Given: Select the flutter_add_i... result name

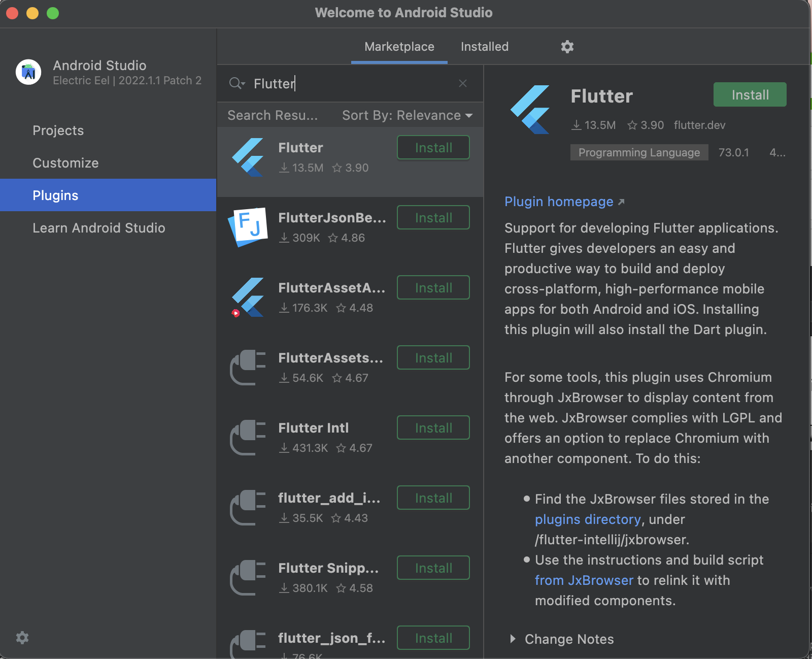Looking at the screenshot, I should pyautogui.click(x=329, y=498).
